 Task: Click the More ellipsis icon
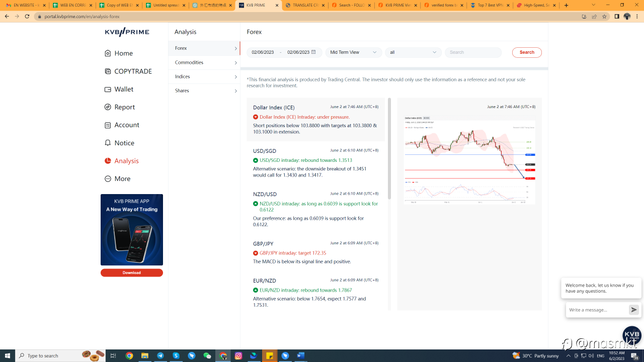(108, 179)
